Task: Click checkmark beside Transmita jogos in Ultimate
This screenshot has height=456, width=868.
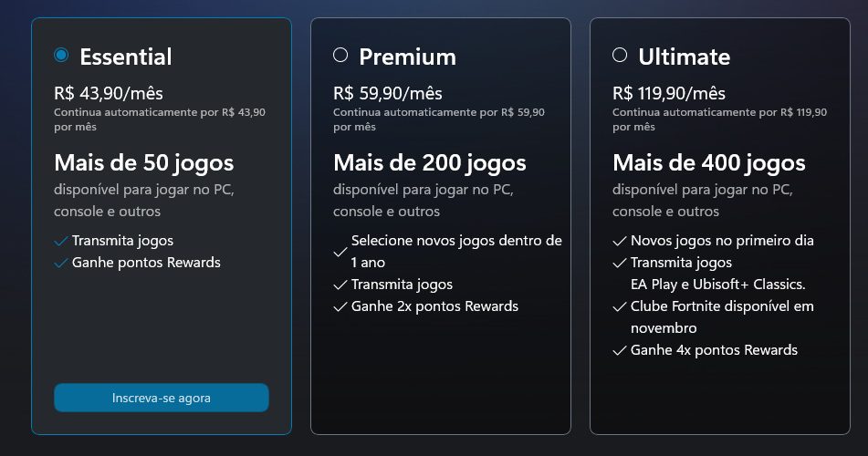Action: point(620,264)
